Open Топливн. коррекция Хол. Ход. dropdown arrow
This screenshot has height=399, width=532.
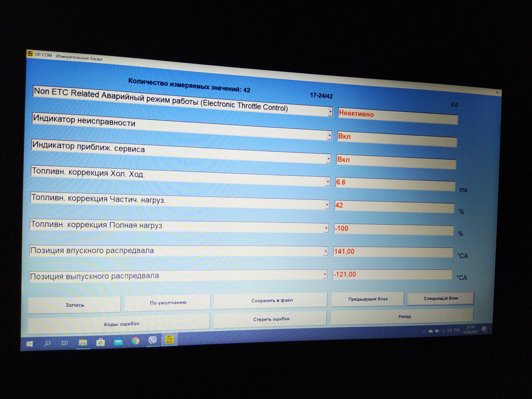pyautogui.click(x=328, y=182)
